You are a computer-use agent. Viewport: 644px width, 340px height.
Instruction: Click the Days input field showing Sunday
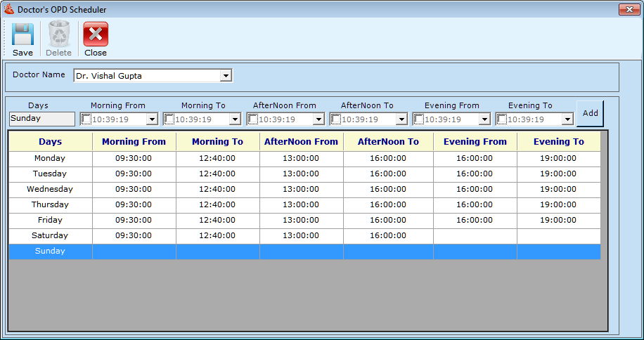point(41,119)
